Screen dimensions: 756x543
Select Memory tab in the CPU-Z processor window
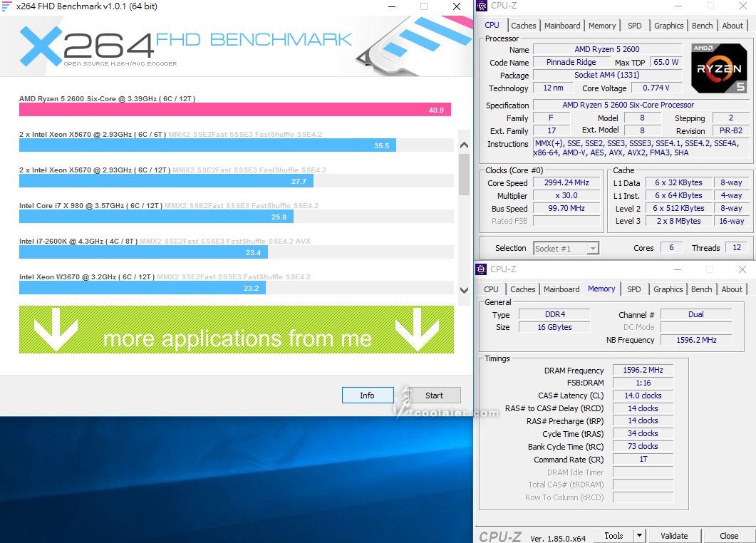[x=601, y=26]
